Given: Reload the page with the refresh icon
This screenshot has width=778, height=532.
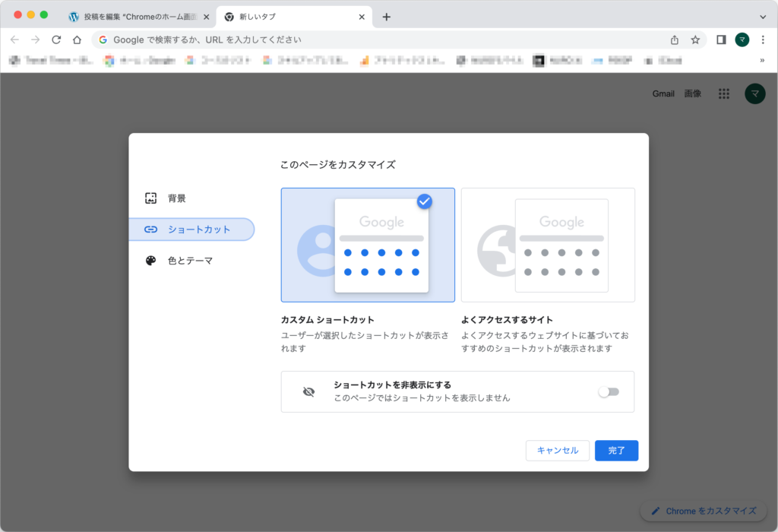Looking at the screenshot, I should [x=55, y=40].
